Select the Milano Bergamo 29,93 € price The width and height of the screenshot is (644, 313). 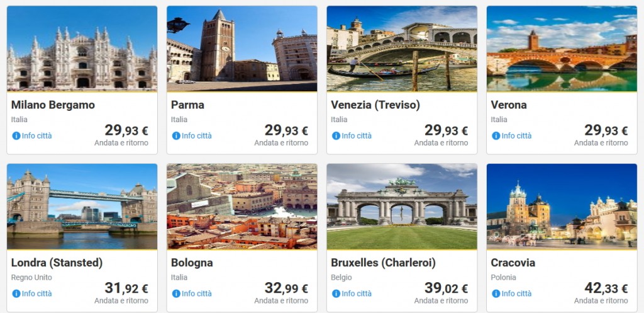(x=126, y=131)
